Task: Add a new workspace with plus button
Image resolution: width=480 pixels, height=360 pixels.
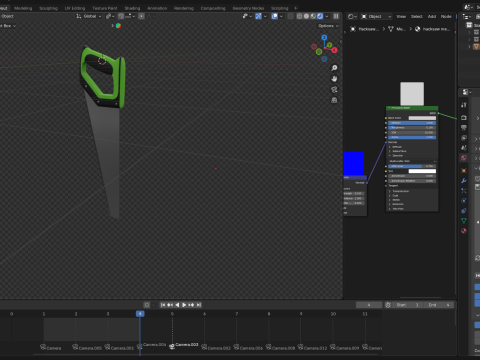Action: pyautogui.click(x=295, y=8)
